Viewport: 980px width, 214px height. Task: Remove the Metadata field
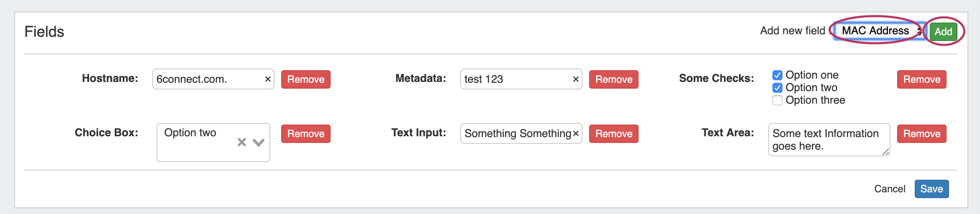(x=613, y=79)
